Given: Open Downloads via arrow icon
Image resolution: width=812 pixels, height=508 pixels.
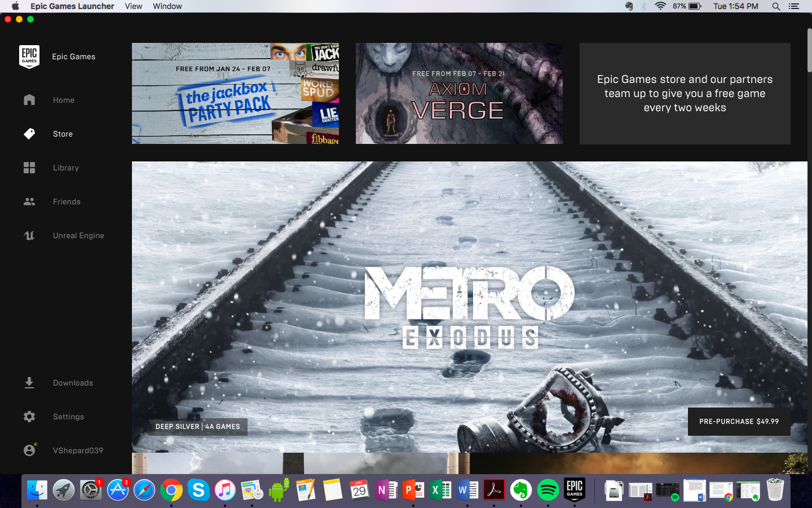Looking at the screenshot, I should tap(29, 383).
